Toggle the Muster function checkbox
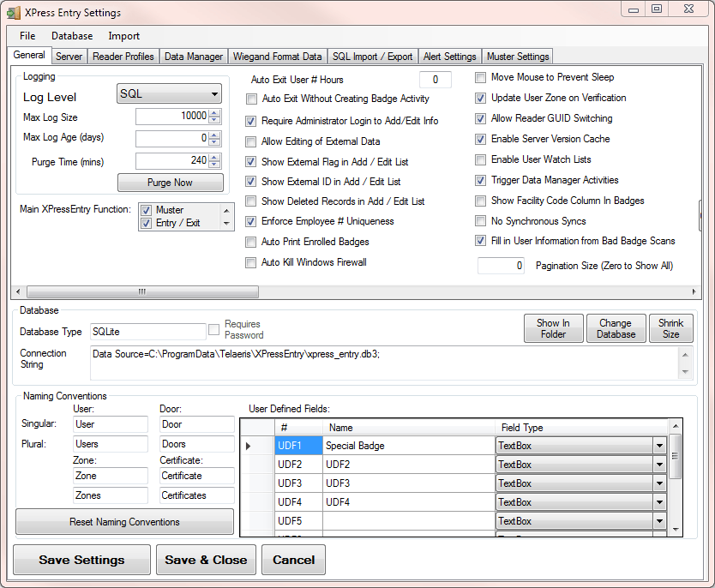The height and width of the screenshot is (588, 715). (x=147, y=210)
